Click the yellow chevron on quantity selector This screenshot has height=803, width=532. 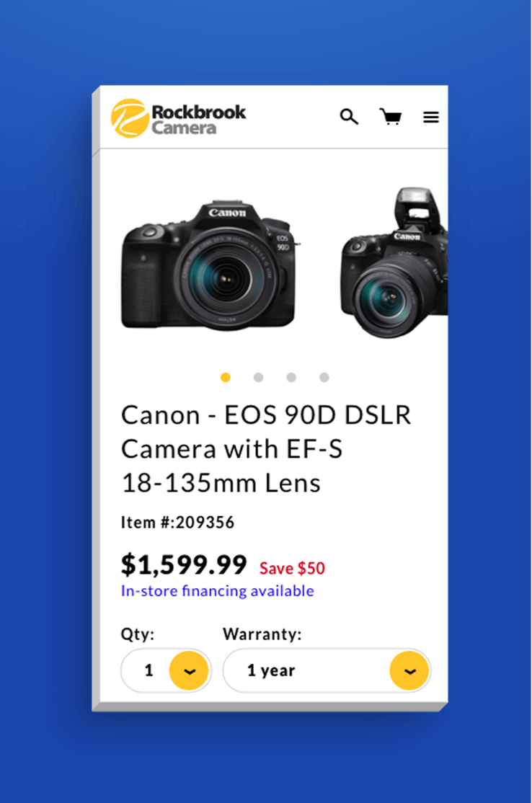click(x=189, y=670)
